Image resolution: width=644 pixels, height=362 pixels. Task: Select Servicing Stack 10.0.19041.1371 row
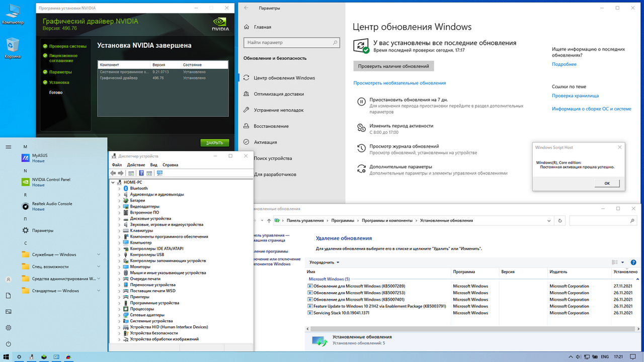point(473,313)
